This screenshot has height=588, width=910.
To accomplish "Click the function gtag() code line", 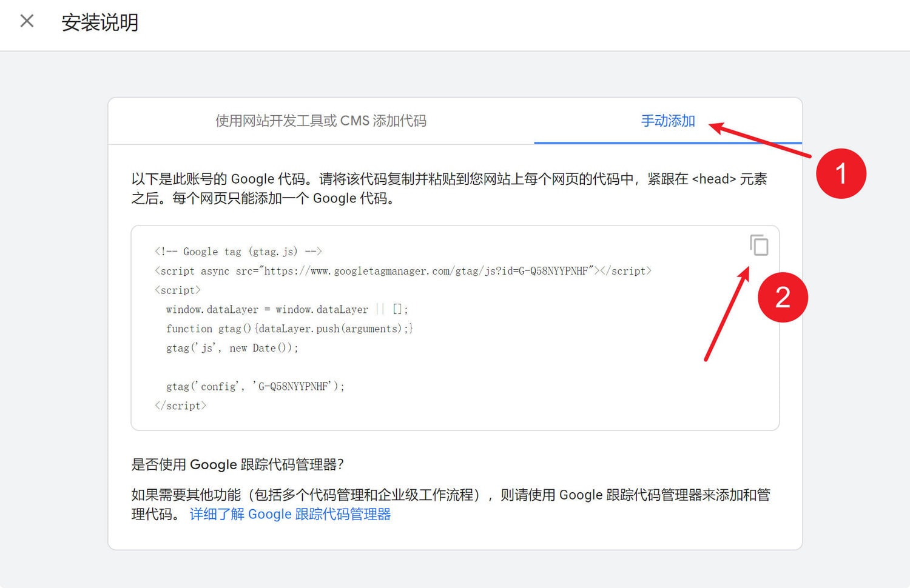I will (289, 329).
